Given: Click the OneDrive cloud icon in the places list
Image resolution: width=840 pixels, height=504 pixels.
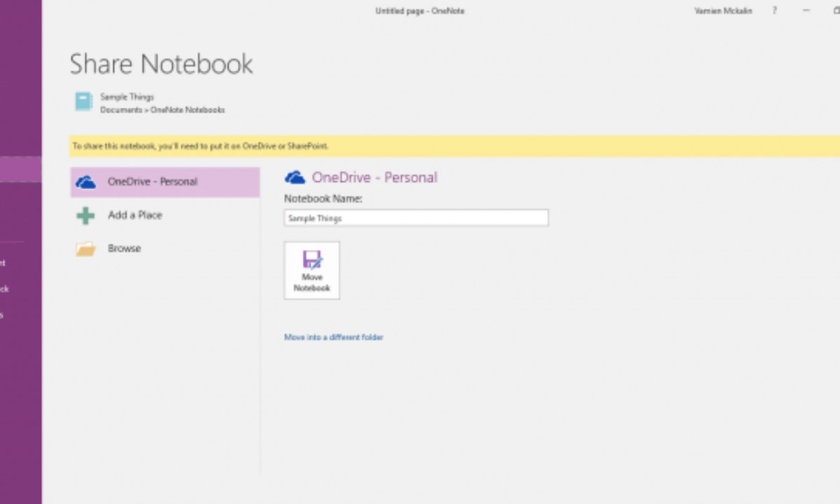Looking at the screenshot, I should tap(85, 182).
